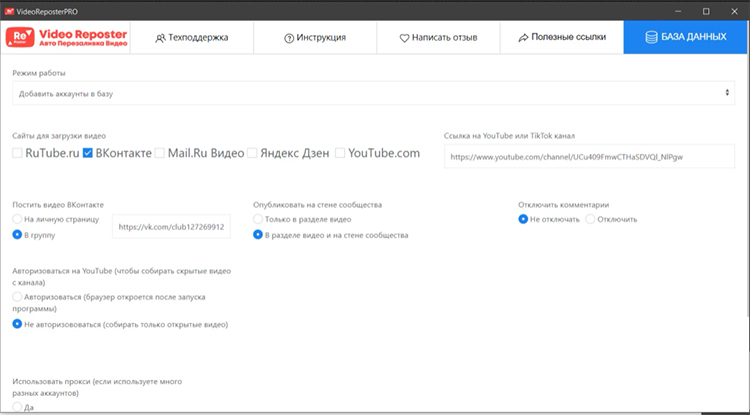The width and height of the screenshot is (750, 415).
Task: Open the Инструкция tab
Action: pos(315,37)
